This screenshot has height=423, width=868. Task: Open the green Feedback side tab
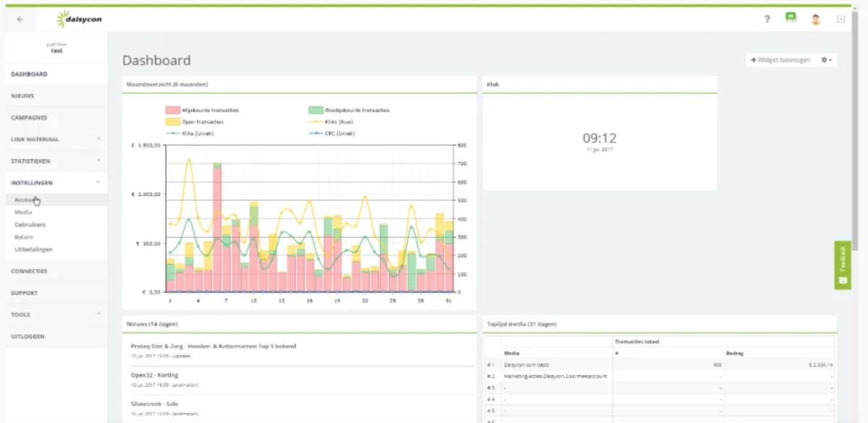coord(843,265)
